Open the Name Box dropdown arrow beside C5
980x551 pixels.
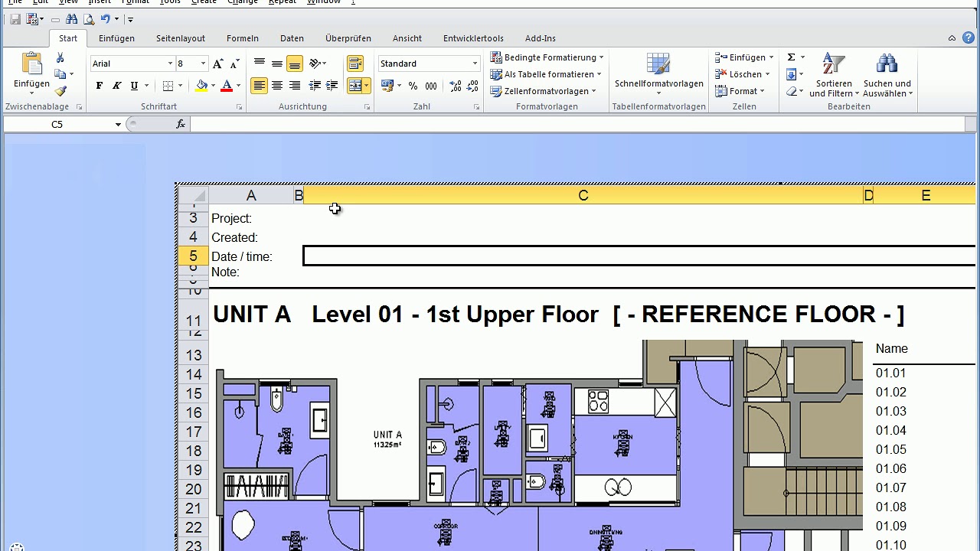point(118,124)
